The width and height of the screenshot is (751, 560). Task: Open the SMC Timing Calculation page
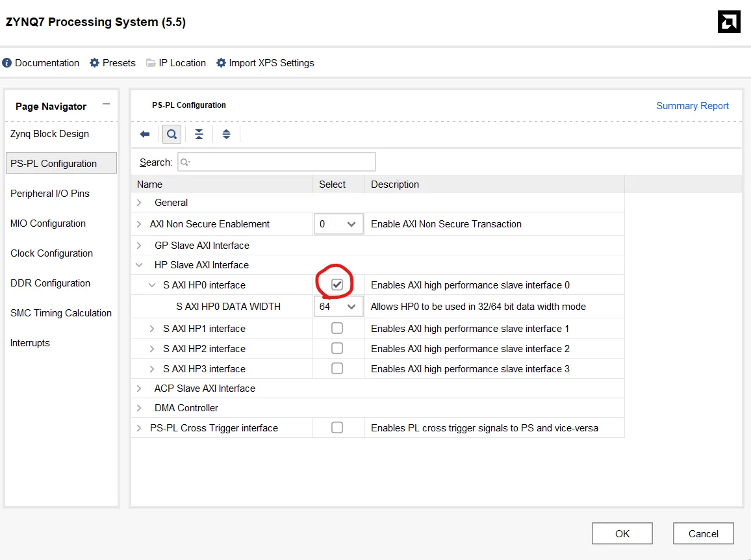coord(61,313)
